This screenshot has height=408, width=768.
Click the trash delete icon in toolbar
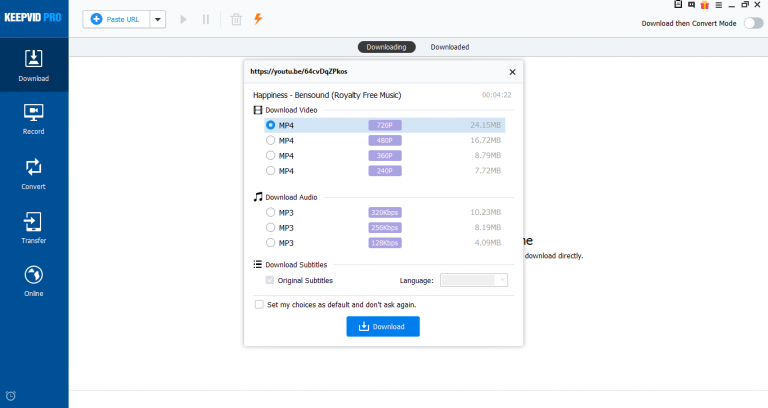coord(236,19)
